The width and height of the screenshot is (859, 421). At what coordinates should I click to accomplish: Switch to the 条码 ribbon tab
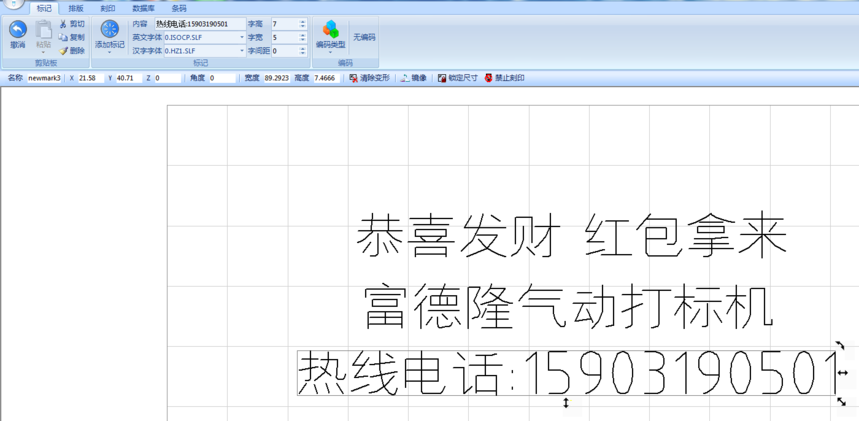click(179, 8)
